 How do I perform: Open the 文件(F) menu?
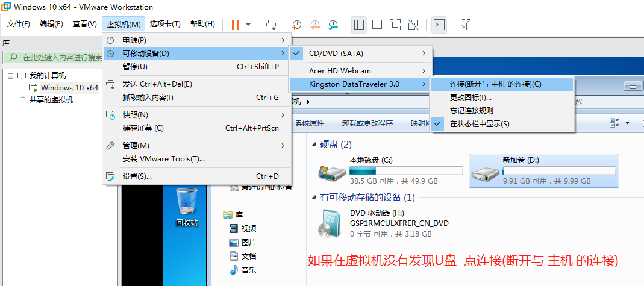tap(19, 24)
